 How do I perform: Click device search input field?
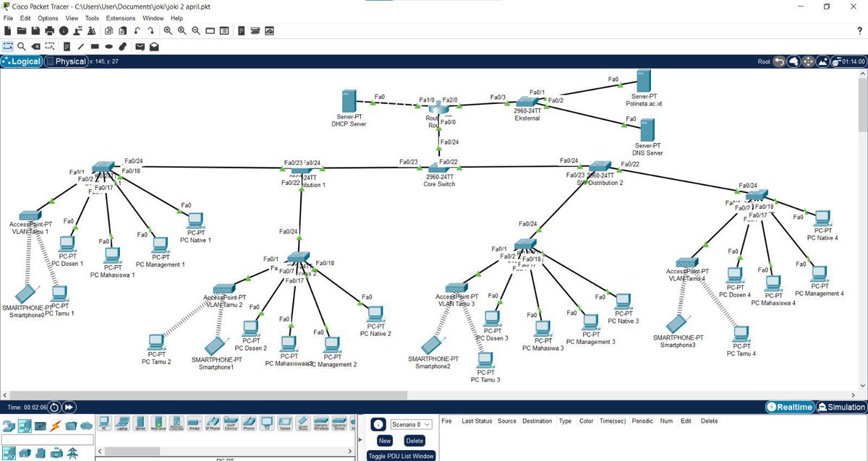47,439
